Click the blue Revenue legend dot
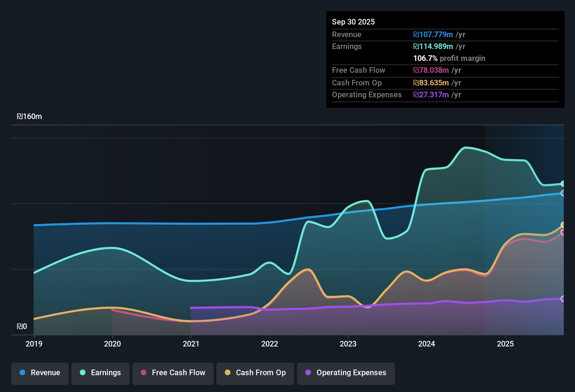The image size is (575, 392). [22, 373]
